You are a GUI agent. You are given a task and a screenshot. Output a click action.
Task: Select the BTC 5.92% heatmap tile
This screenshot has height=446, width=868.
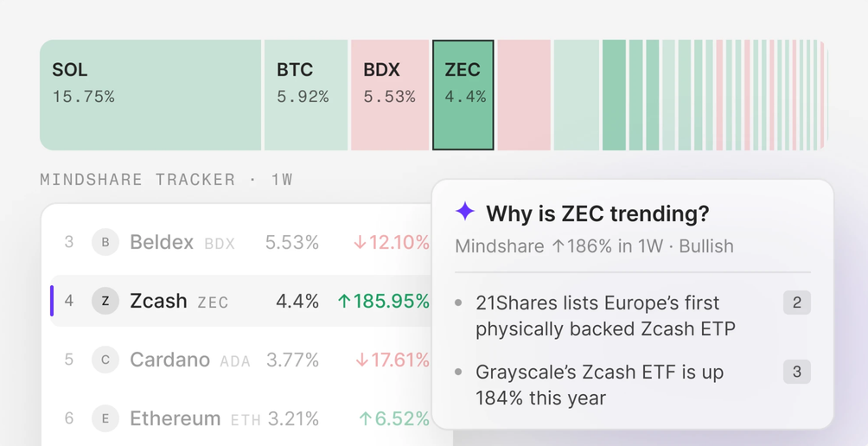pos(306,94)
